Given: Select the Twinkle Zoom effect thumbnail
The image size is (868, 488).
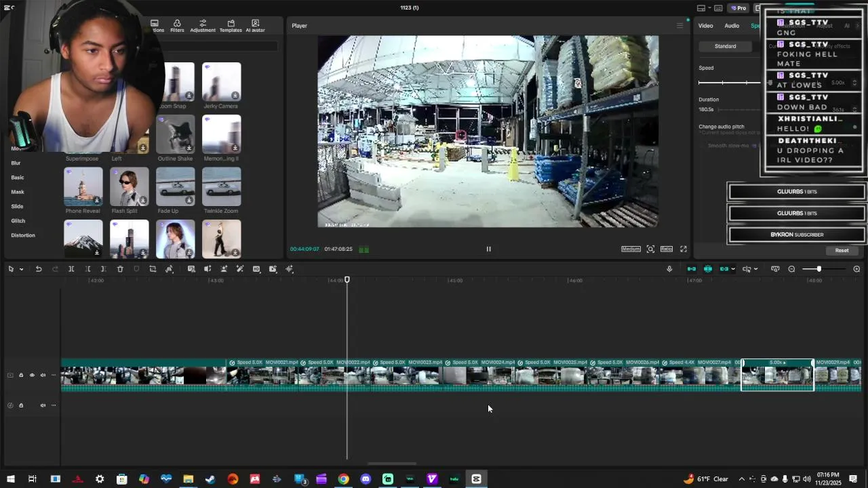Looking at the screenshot, I should click(221, 186).
